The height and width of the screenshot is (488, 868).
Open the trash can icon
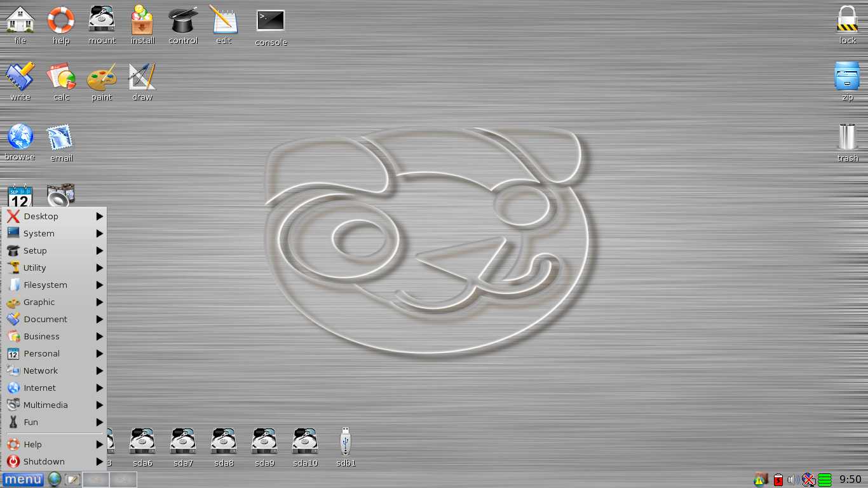point(848,137)
